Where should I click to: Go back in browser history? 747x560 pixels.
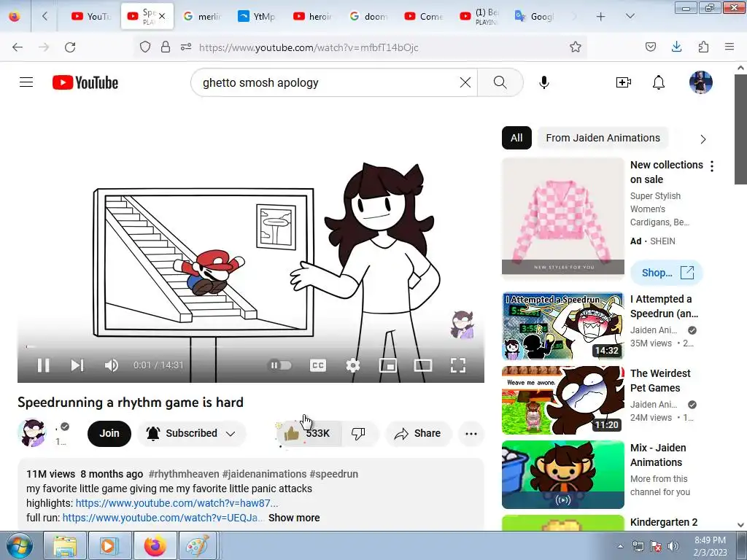(x=18, y=47)
